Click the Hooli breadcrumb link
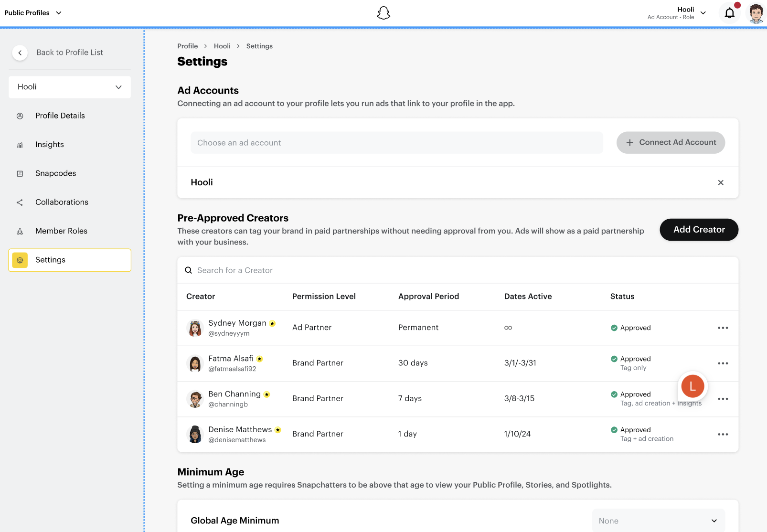 (222, 46)
